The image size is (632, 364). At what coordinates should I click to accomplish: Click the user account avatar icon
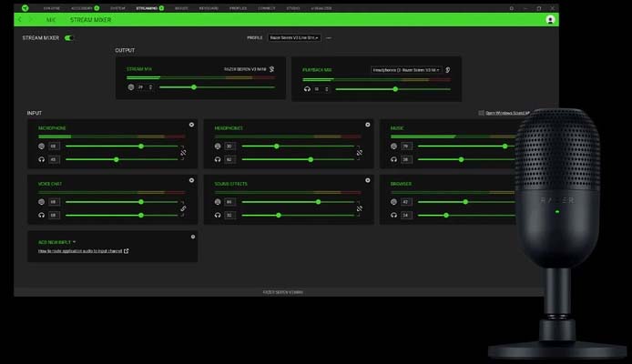550,19
